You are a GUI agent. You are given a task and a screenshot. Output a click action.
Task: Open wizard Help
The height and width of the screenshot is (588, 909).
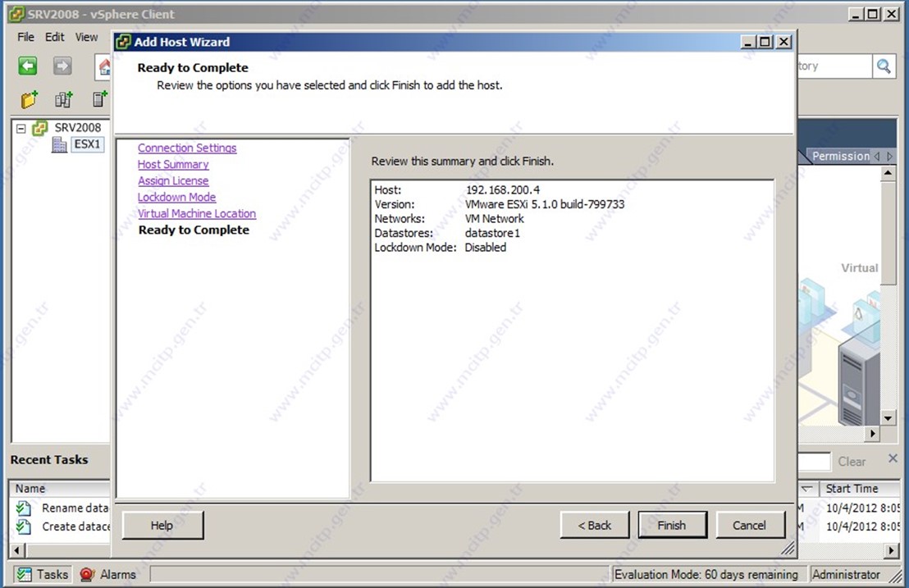pos(162,526)
